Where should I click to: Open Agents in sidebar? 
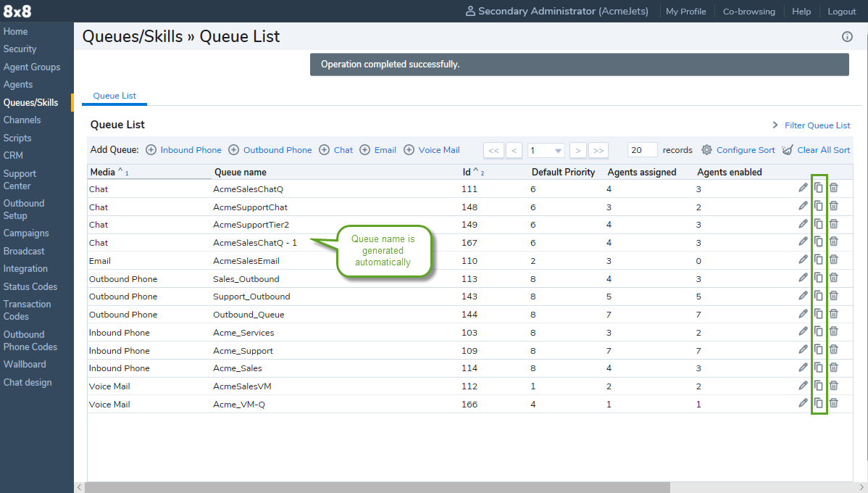coord(17,84)
